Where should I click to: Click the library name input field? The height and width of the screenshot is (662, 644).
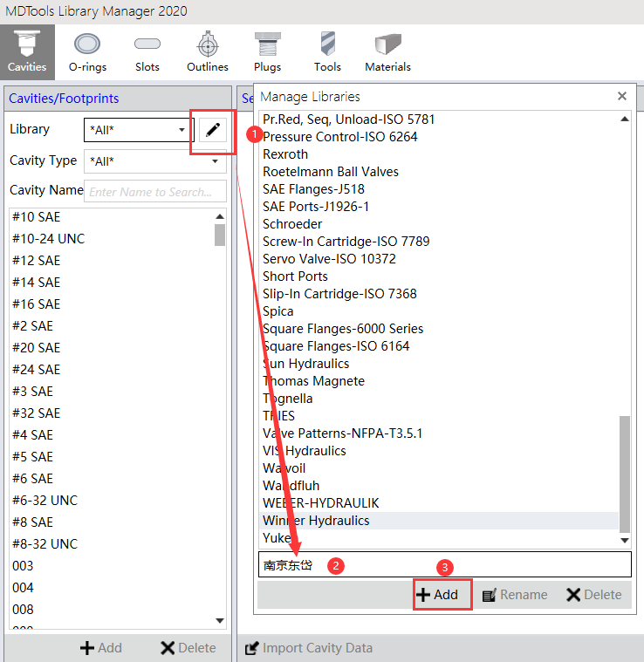pyautogui.click(x=445, y=564)
